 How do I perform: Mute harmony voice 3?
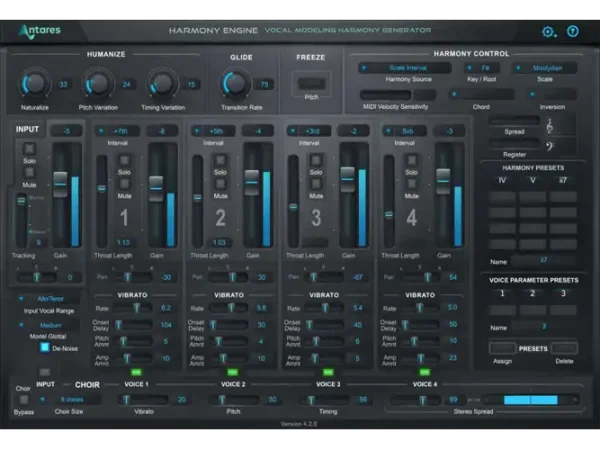pos(316,184)
